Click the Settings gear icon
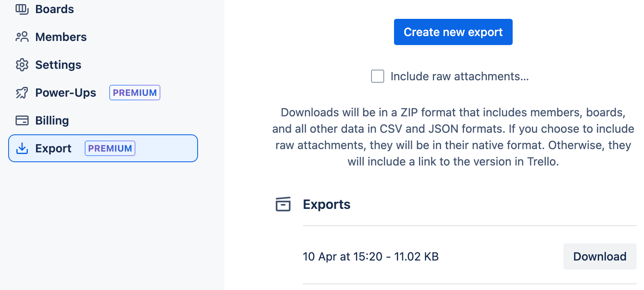 [23, 65]
